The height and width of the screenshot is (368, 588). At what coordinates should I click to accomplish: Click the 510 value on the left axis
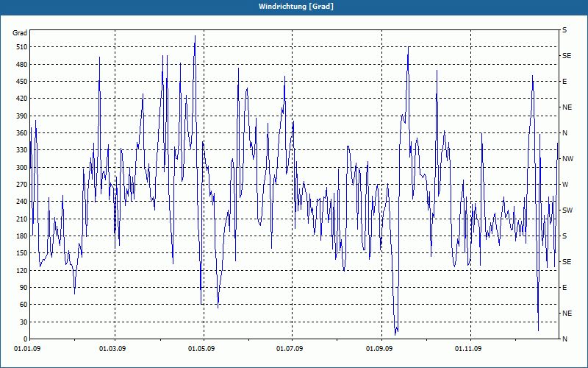click(x=22, y=47)
